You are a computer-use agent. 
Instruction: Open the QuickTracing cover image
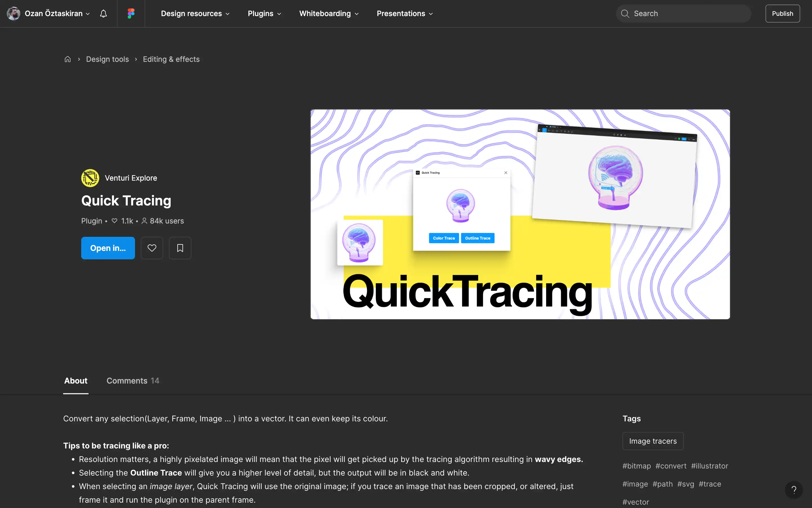point(520,214)
